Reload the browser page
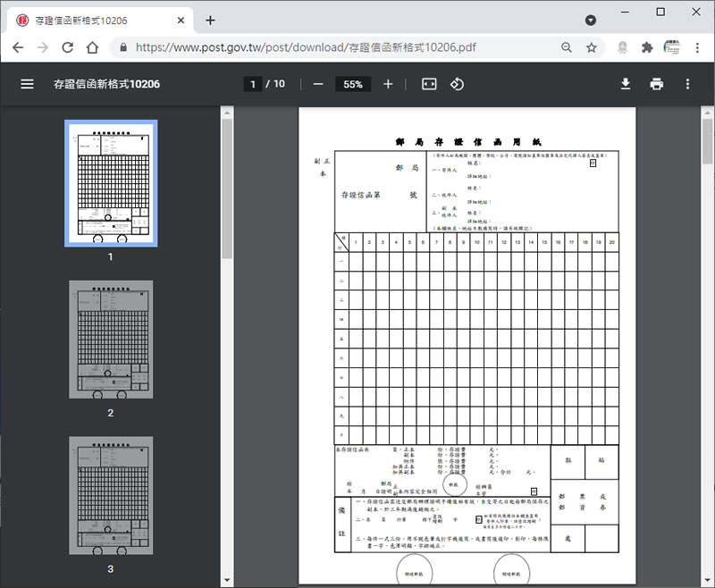 point(92,47)
